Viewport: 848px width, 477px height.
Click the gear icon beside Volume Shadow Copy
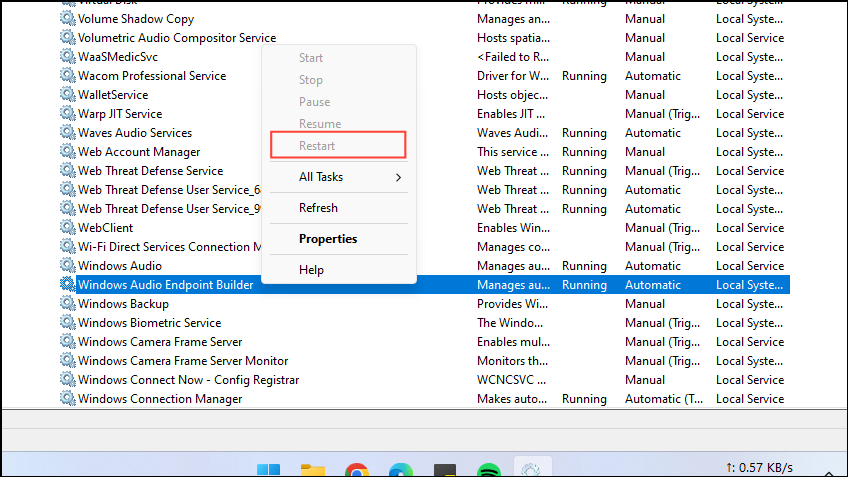pyautogui.click(x=67, y=18)
